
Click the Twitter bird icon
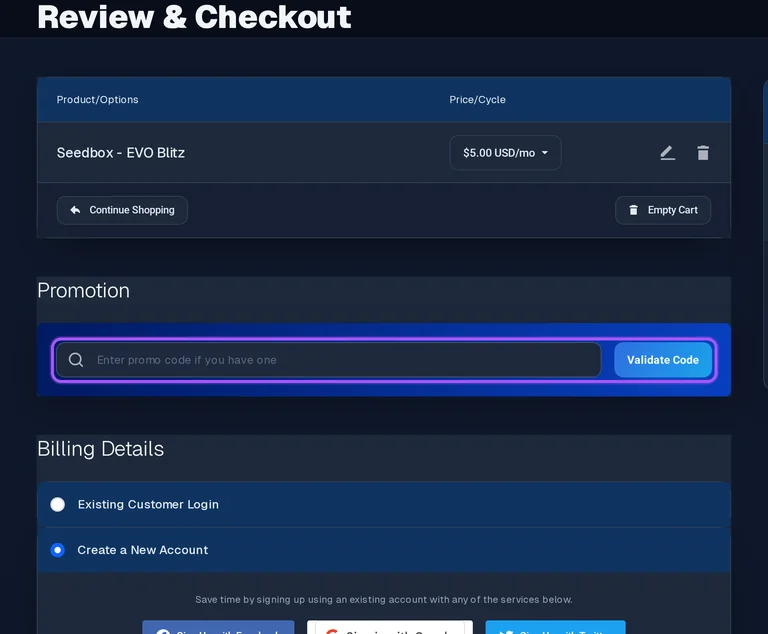pos(506,632)
